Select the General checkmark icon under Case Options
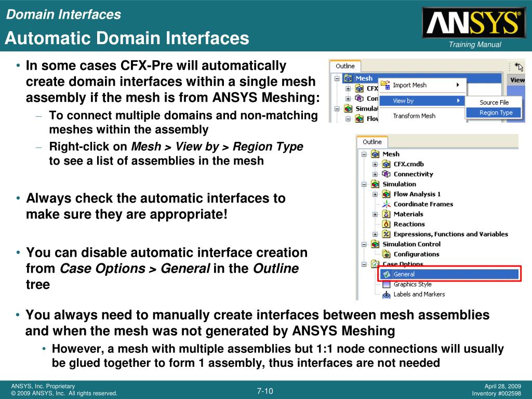 pyautogui.click(x=386, y=274)
